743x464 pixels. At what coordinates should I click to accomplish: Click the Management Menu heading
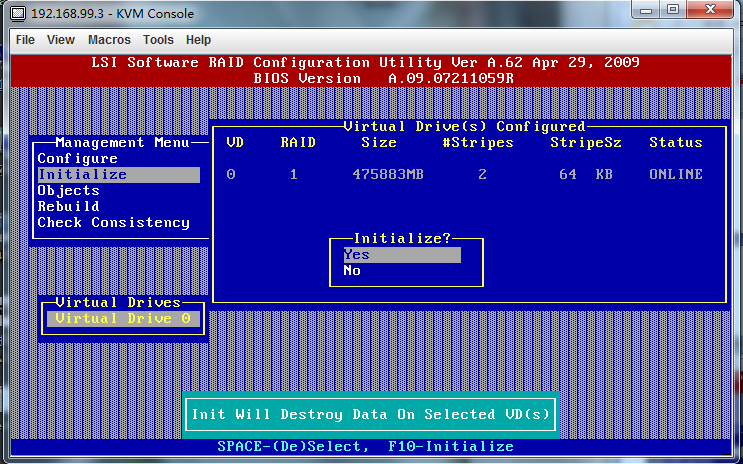pos(122,143)
